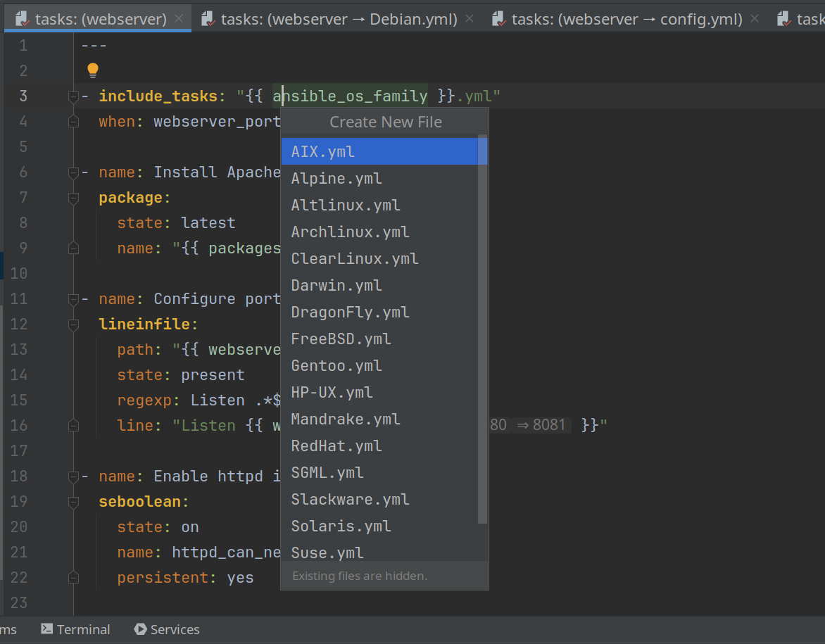Viewport: 825px width, 644px height.
Task: Close the webserver → Debian.yml tab
Action: coord(470,18)
